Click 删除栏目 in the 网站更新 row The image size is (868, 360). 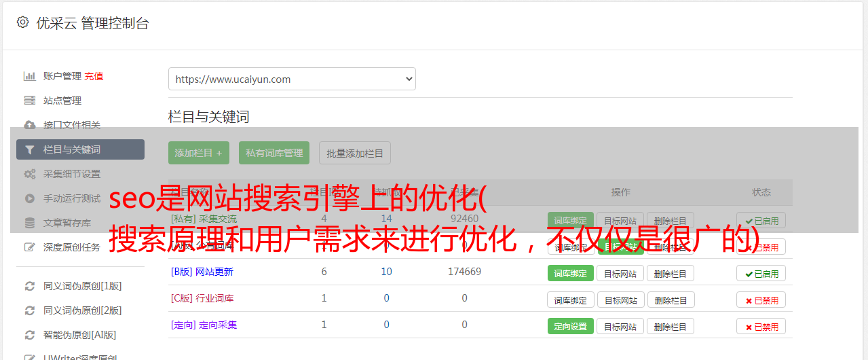[x=671, y=273]
